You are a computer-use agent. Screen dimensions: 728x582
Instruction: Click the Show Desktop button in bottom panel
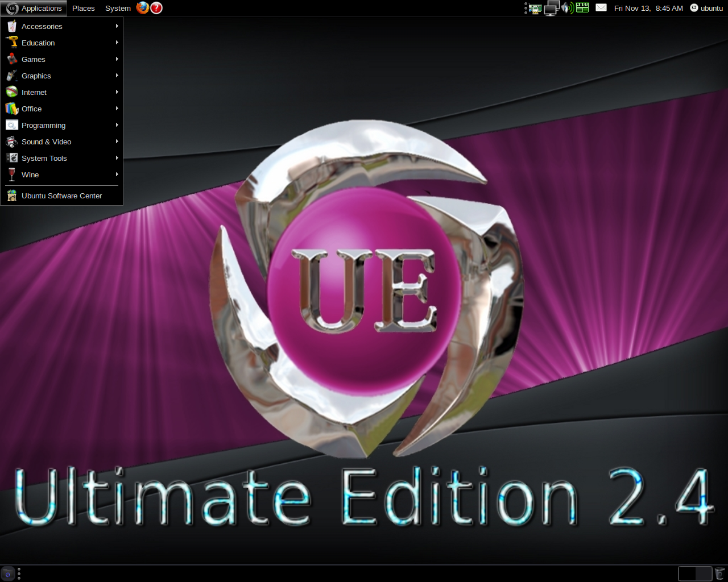click(x=8, y=573)
